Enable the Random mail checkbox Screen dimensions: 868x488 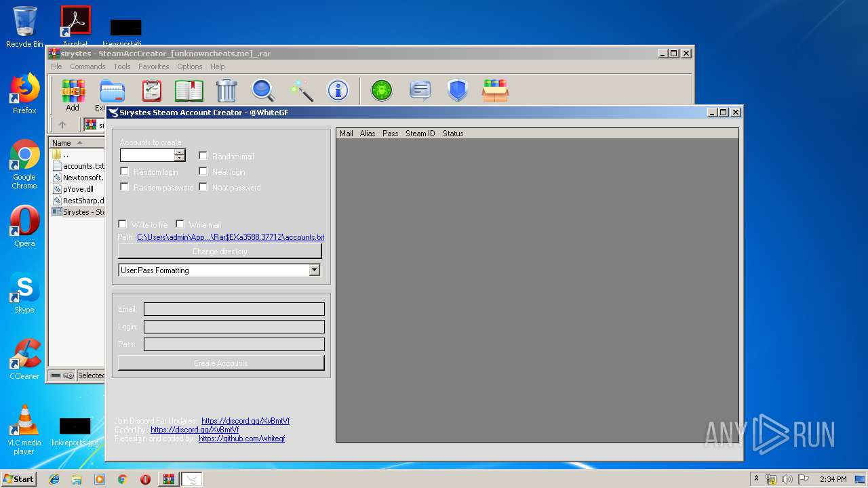point(203,156)
